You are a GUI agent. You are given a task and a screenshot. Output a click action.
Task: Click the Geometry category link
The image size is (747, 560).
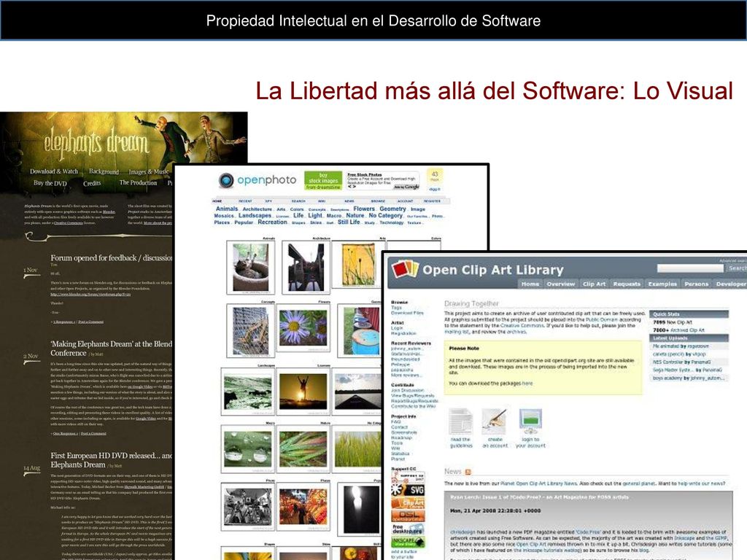pos(392,209)
